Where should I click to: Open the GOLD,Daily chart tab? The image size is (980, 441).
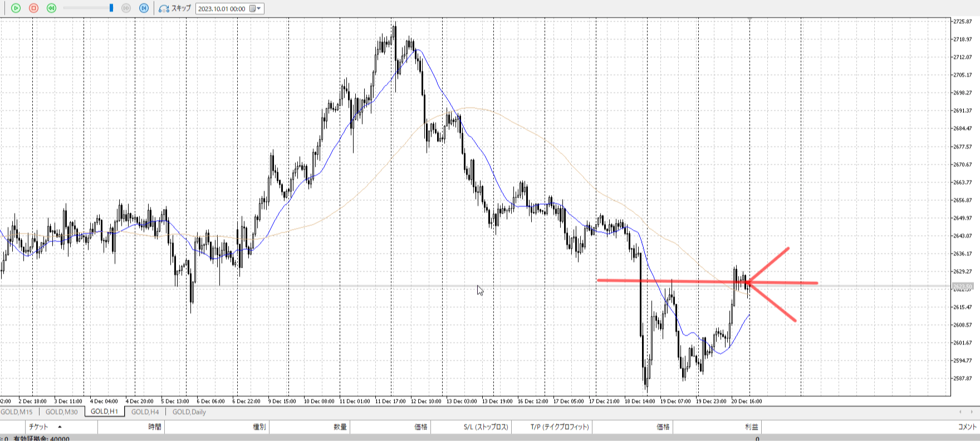click(189, 412)
